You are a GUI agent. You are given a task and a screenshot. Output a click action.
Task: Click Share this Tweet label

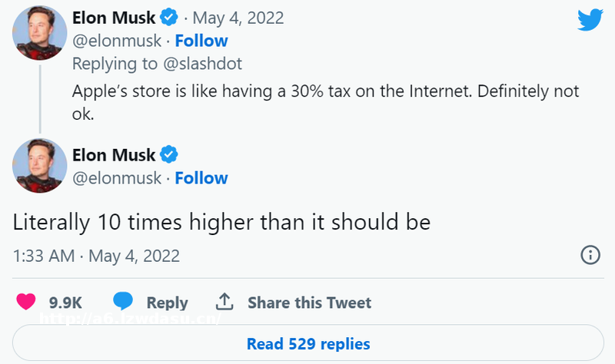309,303
